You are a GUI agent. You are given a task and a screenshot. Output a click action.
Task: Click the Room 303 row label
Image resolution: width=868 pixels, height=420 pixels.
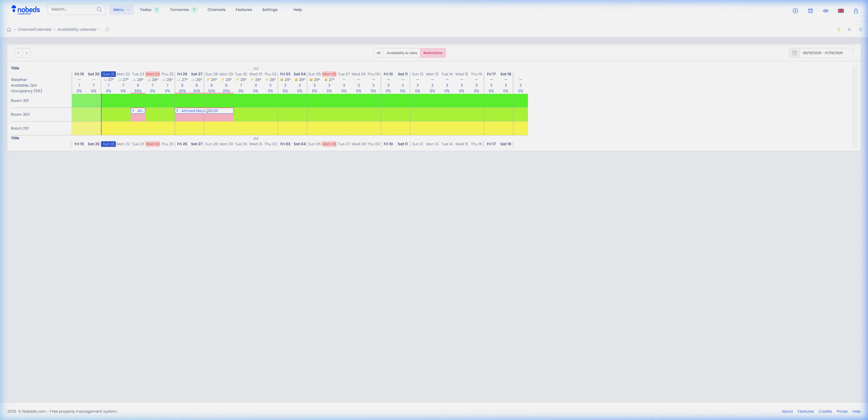(x=20, y=115)
